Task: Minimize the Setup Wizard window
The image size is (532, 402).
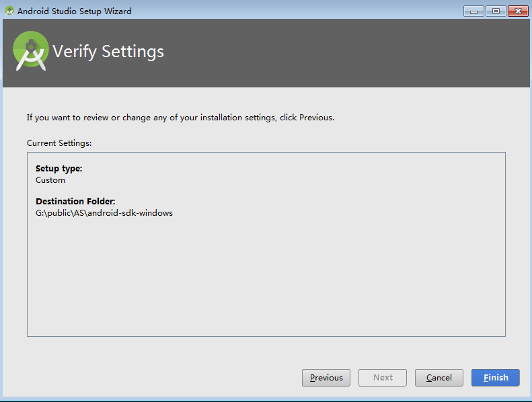Action: click(x=473, y=11)
